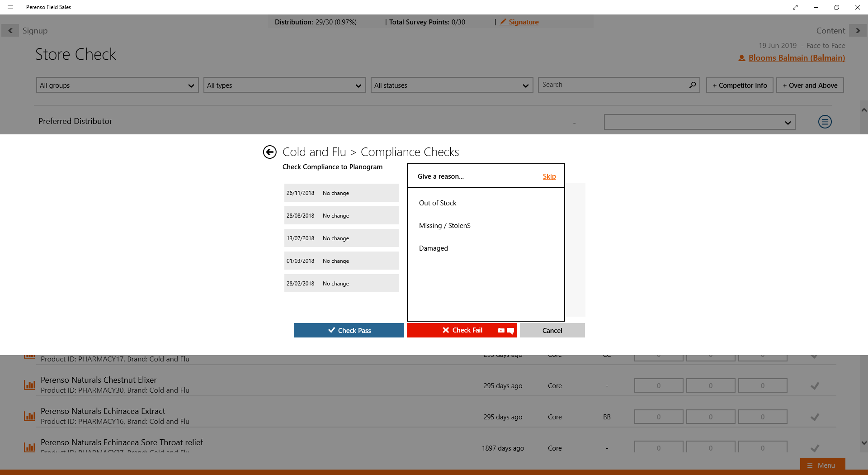Click middle quantity box for Echinacea Extract
Screen dimensions: 868x475
(711, 417)
